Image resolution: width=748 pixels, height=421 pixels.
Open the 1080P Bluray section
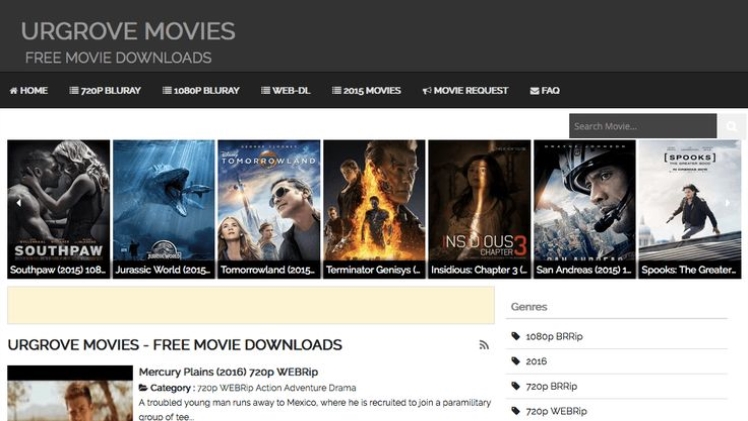pyautogui.click(x=200, y=91)
